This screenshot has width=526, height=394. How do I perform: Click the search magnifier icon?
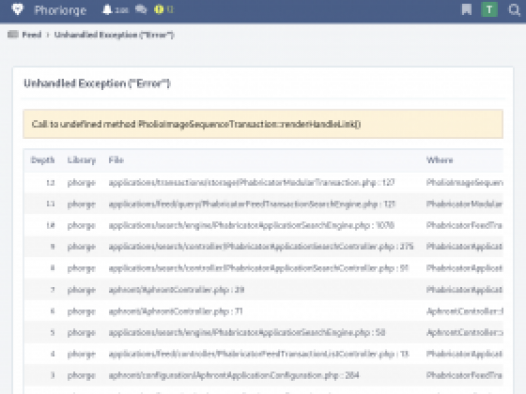[514, 10]
